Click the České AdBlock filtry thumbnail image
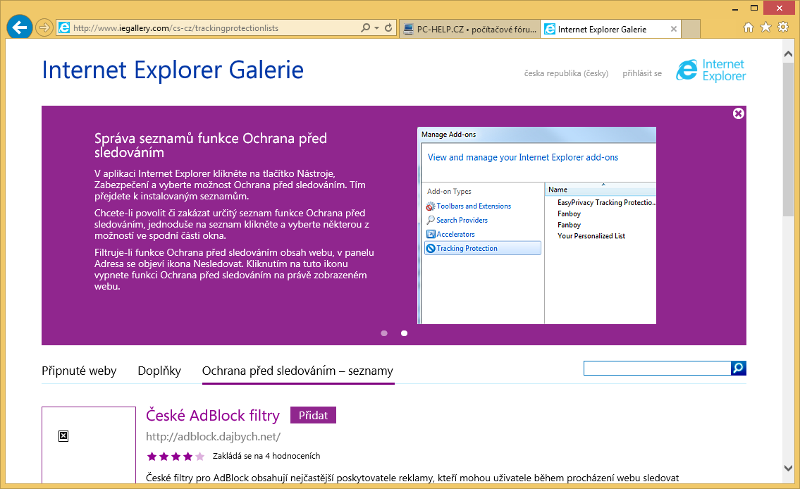Viewport: 800px width, 489px height. (89, 445)
